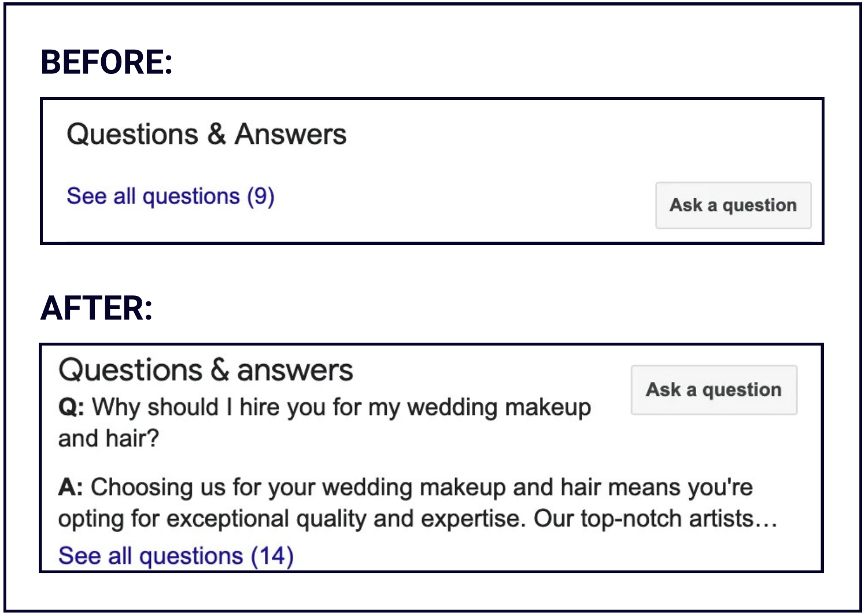
Task: Click Ask a question button in BEFORE panel
Action: pos(733,205)
